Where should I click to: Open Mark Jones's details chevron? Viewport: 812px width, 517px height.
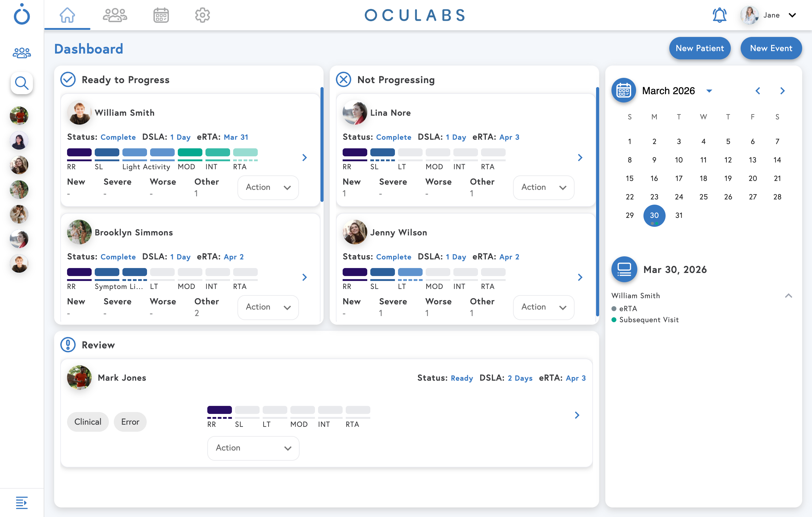pyautogui.click(x=577, y=415)
